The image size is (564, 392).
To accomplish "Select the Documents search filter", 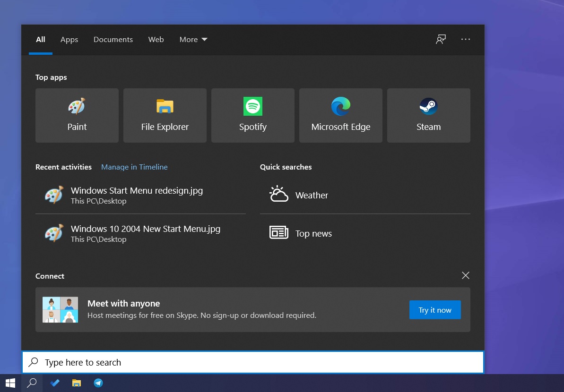I will click(113, 40).
